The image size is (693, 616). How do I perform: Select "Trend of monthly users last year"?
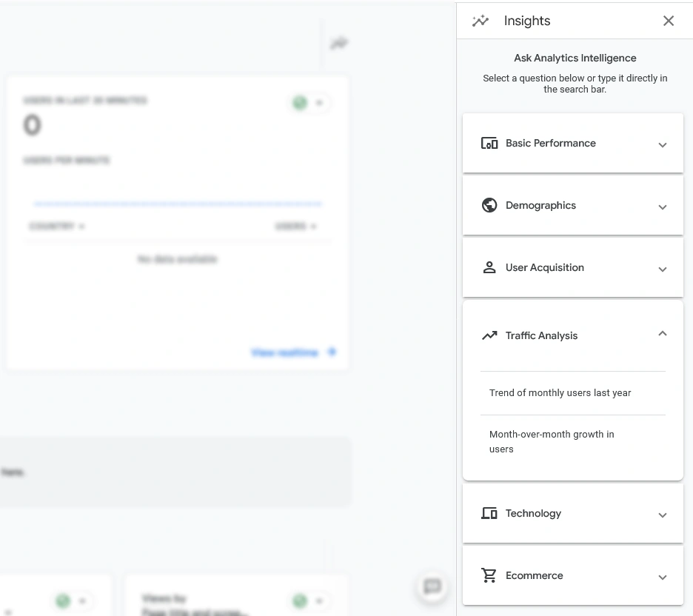(560, 393)
